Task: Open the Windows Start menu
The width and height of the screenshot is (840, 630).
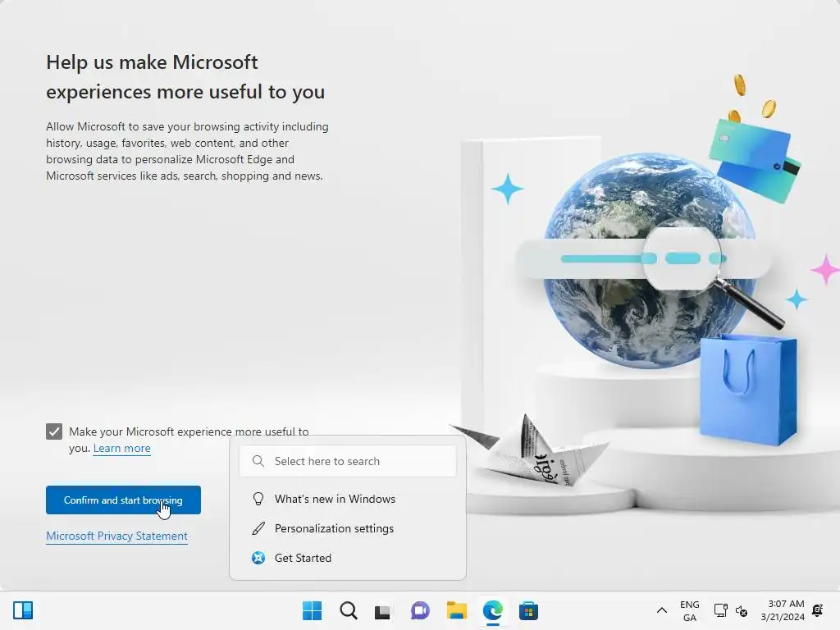Action: 312,610
